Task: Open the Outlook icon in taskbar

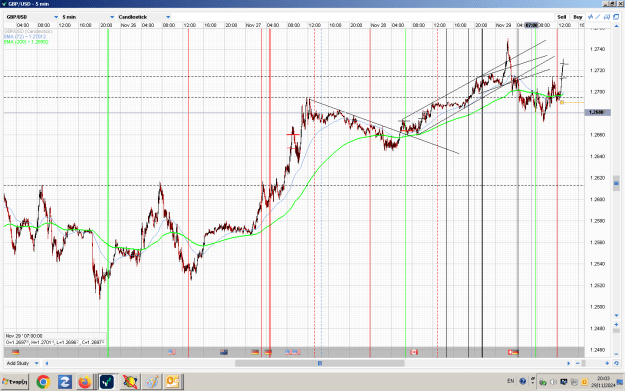Action: tap(173, 382)
